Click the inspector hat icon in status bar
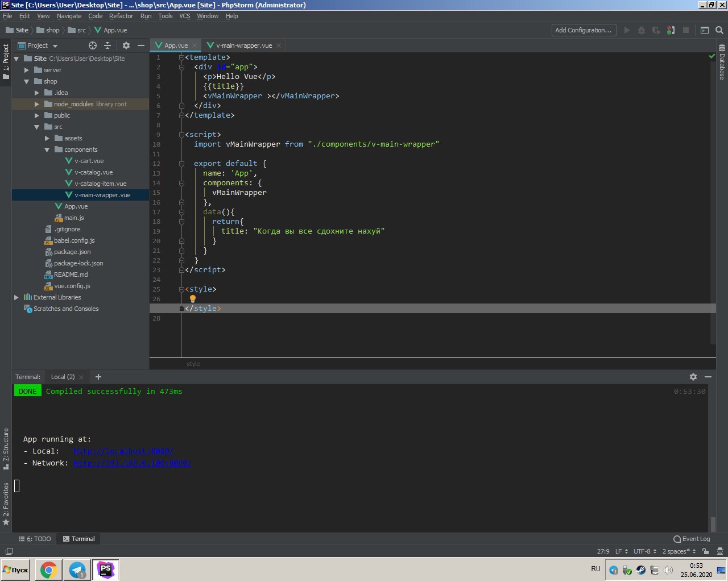The image size is (728, 582). coord(719,551)
